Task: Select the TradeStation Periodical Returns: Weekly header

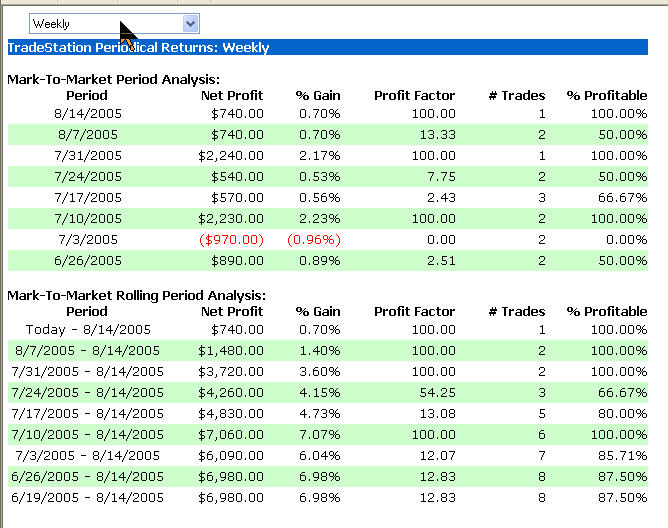Action: pos(328,47)
